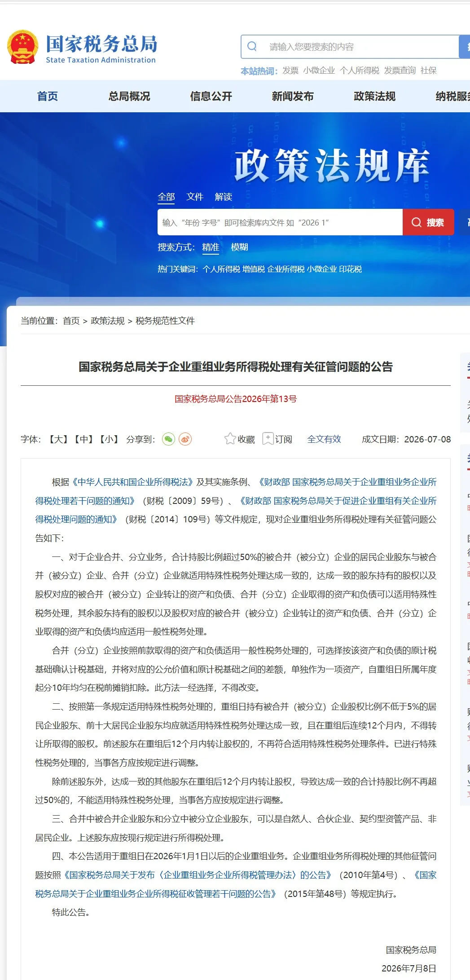
Task: Select the 解读 search tab
Action: (224, 197)
